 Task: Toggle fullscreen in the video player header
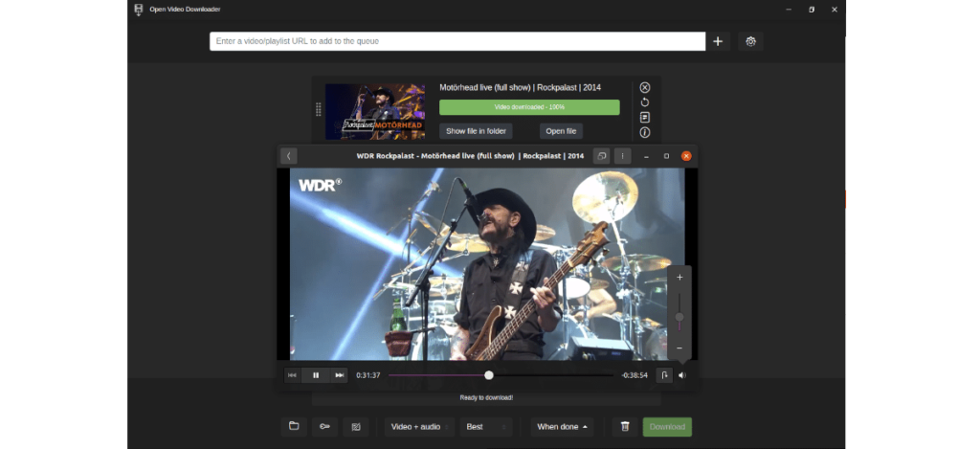coord(601,156)
